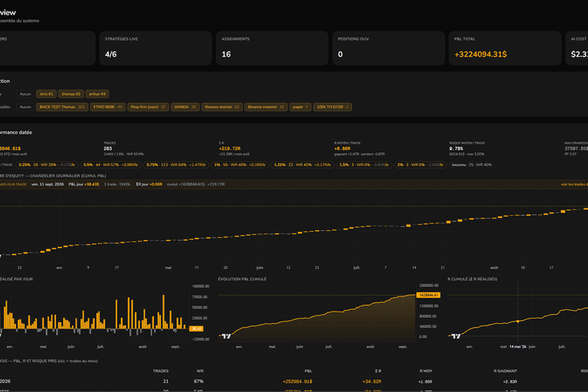588x392 pixels.
Task: Toggle the 100k TH 07/09 portfolio chip
Action: (x=332, y=107)
